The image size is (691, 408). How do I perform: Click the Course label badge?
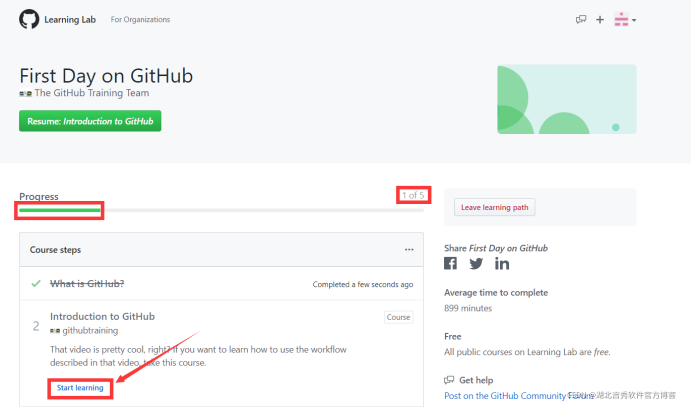pos(398,317)
